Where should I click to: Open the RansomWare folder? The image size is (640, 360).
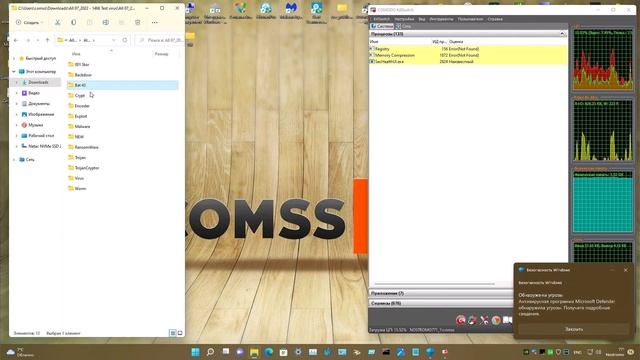tap(86, 147)
